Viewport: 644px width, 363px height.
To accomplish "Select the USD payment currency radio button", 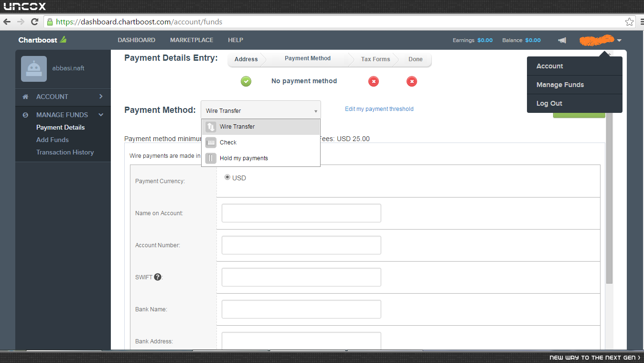I will tap(227, 177).
